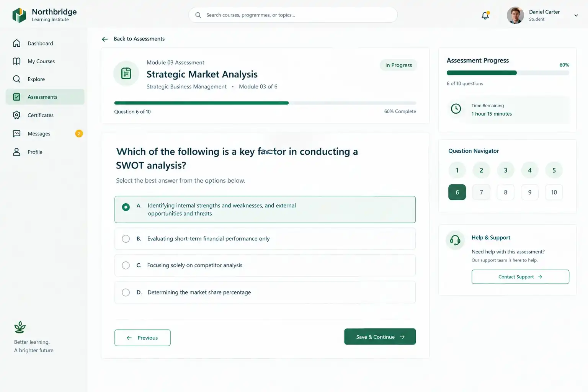Image resolution: width=588 pixels, height=392 pixels.
Task: Click the In Progress status badge
Action: 399,65
